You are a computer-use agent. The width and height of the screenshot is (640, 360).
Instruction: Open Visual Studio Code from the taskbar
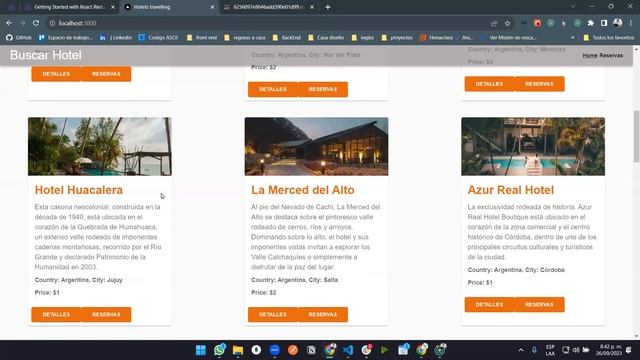coord(348,350)
